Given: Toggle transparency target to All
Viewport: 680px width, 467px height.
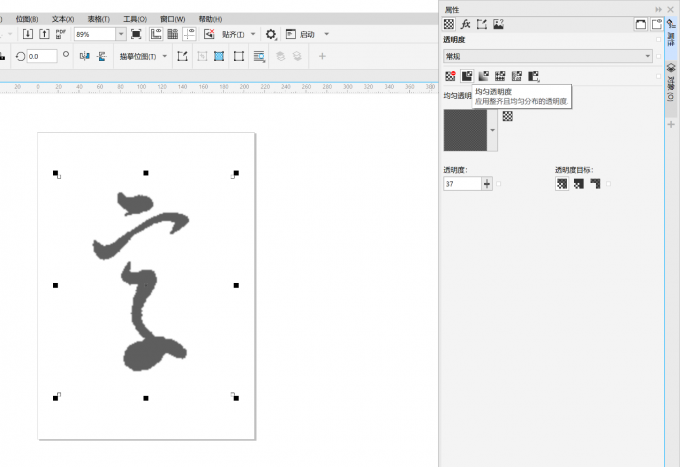Looking at the screenshot, I should 561,184.
